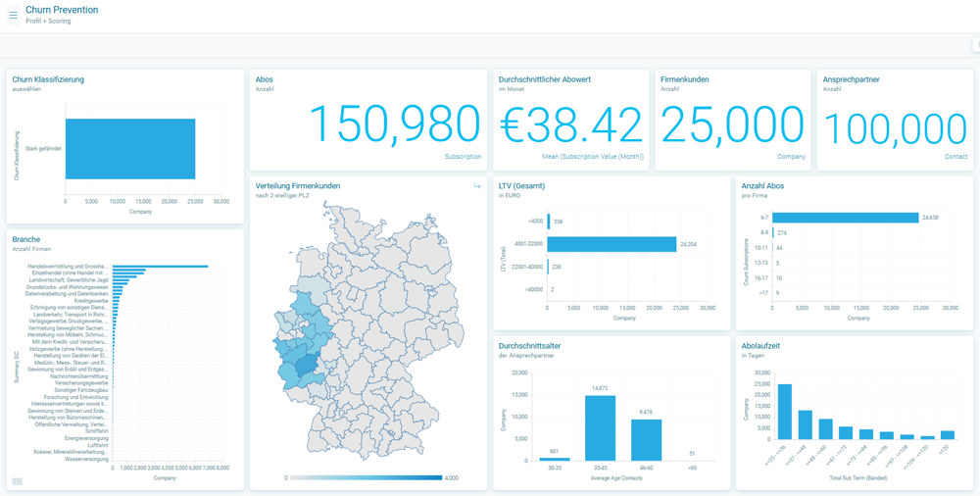Image resolution: width=980 pixels, height=496 pixels.
Task: Click the 'Profil + Scoring' subtitle
Action: (48, 22)
